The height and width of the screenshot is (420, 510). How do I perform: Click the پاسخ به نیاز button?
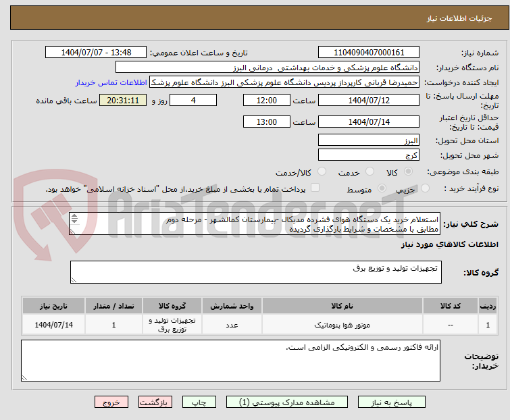click(x=388, y=402)
